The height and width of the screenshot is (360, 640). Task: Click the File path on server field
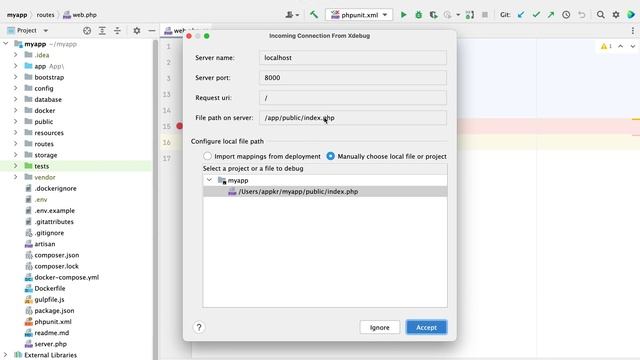coord(353,118)
